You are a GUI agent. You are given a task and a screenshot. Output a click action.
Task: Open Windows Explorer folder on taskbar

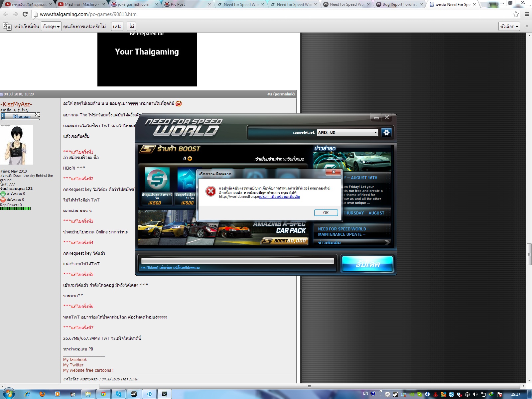88,394
